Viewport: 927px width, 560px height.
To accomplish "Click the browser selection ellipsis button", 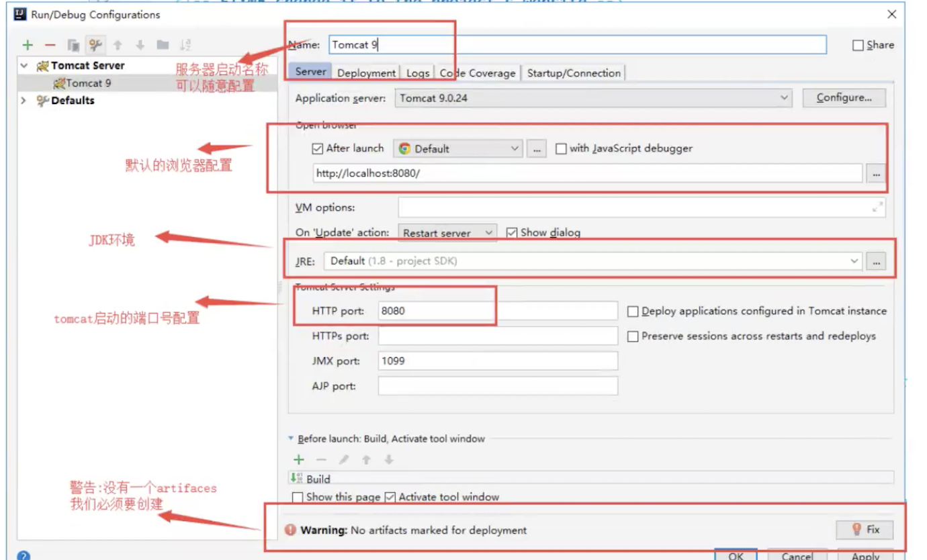I will coord(535,149).
